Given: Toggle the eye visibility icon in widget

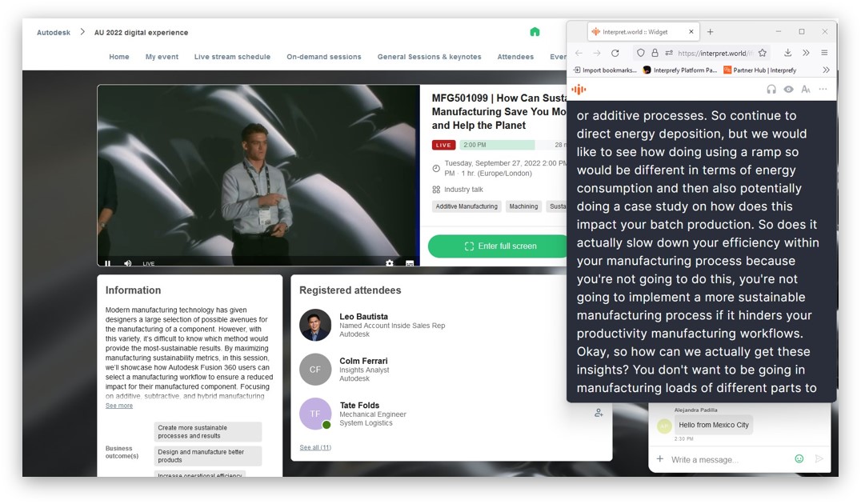Looking at the screenshot, I should (x=789, y=90).
